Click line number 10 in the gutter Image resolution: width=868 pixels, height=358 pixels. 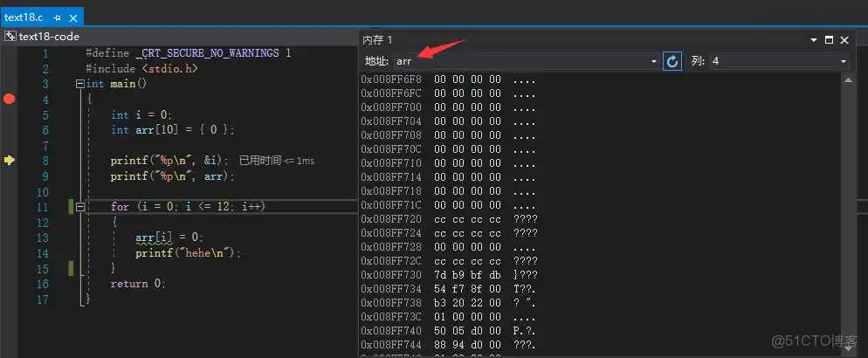(43, 192)
